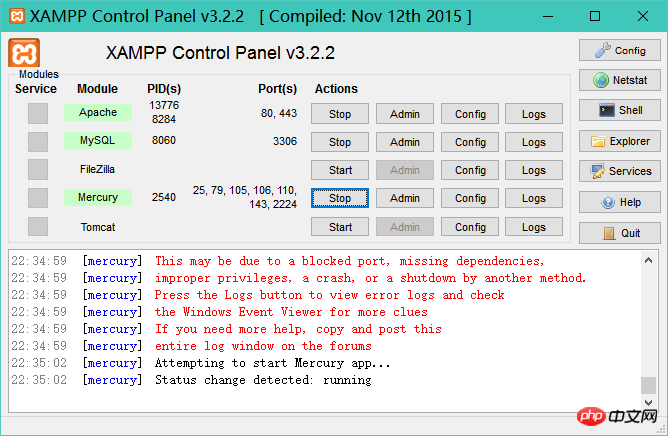Open Netstat with the globe icon

coord(619,80)
